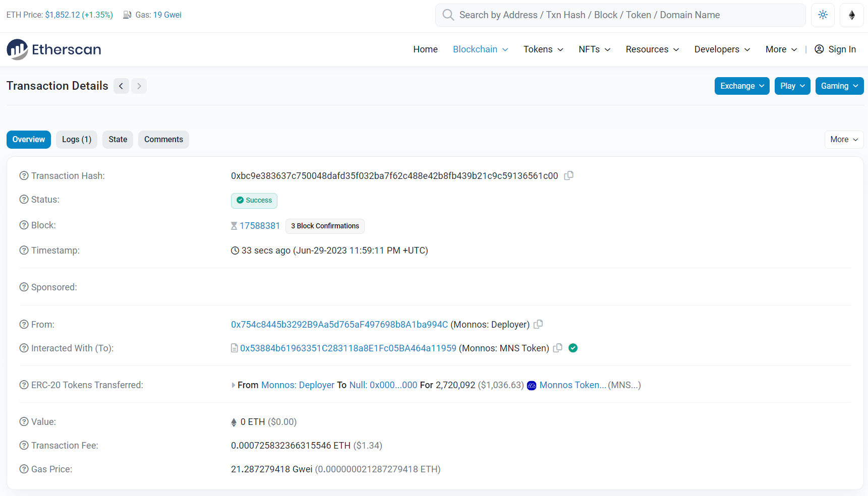
Task: Open contract address 0x53884b619... link
Action: [x=348, y=348]
